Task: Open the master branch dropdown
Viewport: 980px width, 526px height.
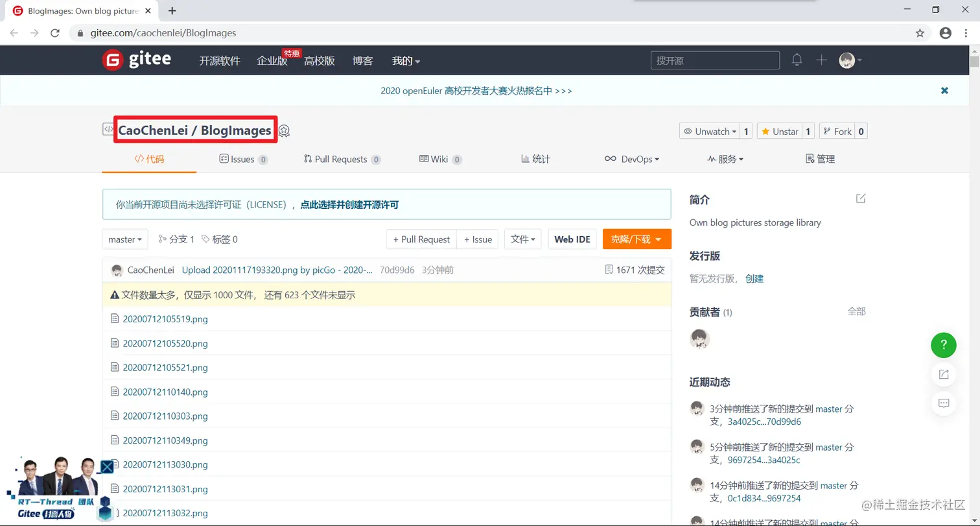Action: [x=125, y=239]
